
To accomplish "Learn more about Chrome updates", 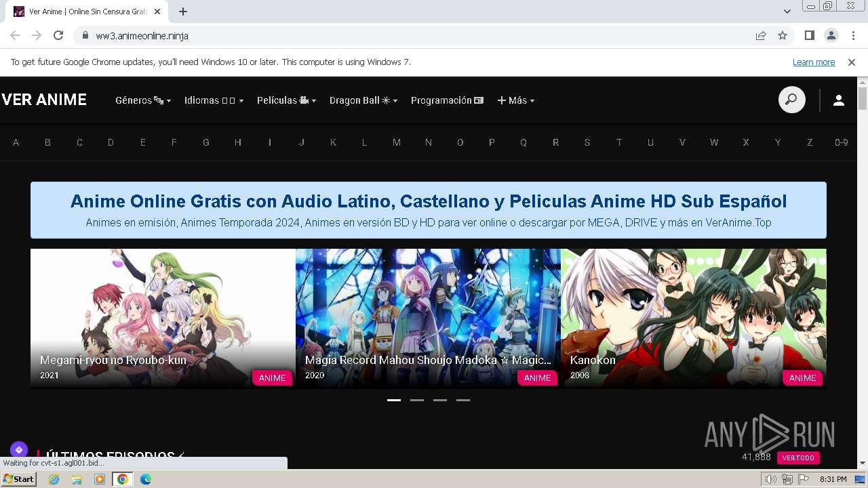I will [814, 62].
